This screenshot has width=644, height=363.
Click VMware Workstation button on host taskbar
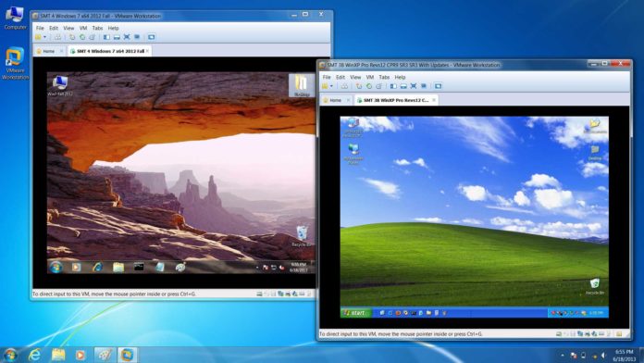coord(127,355)
